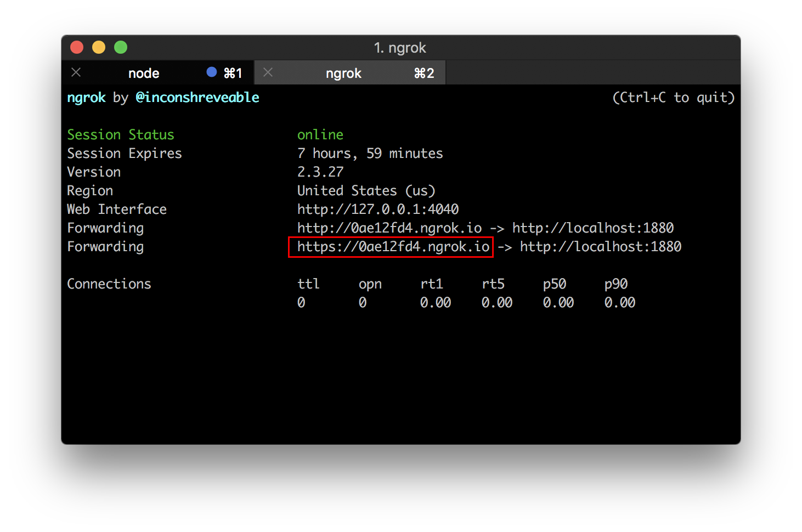Open the web interface URL http://127.0.0.1:4040

point(378,210)
